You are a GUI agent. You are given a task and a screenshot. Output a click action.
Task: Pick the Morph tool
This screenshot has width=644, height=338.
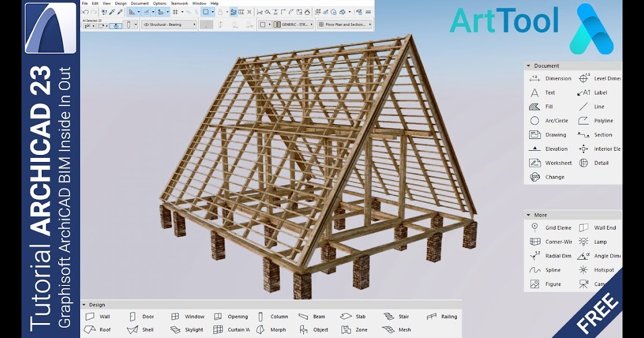[x=271, y=330]
